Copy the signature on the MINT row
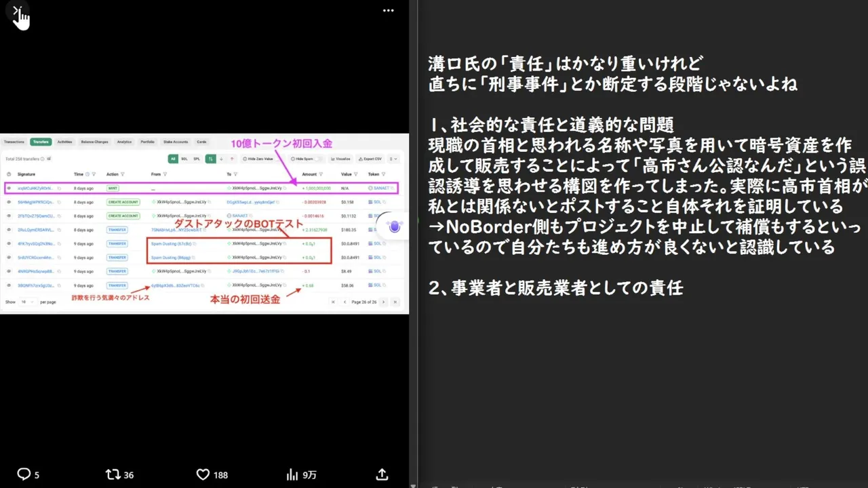Image resolution: width=868 pixels, height=488 pixels. click(x=59, y=188)
